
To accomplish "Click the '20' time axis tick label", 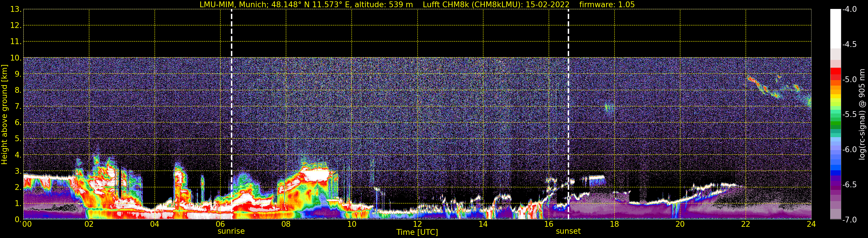I will click(x=680, y=224).
